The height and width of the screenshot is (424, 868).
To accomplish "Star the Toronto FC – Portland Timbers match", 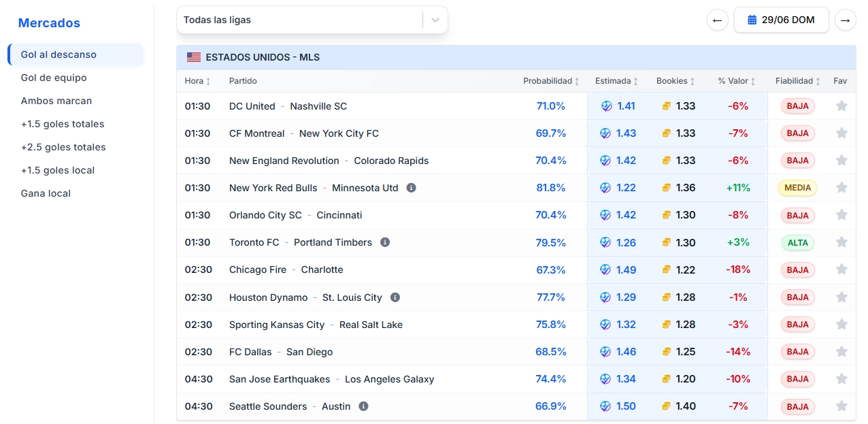I will (841, 242).
